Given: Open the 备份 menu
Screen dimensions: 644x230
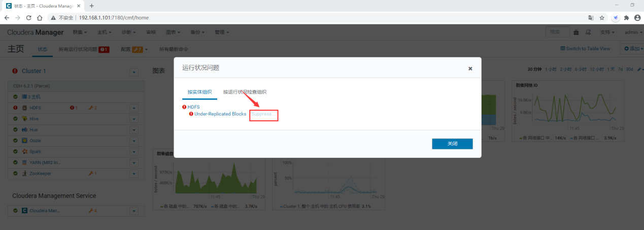Looking at the screenshot, I should coord(197,32).
